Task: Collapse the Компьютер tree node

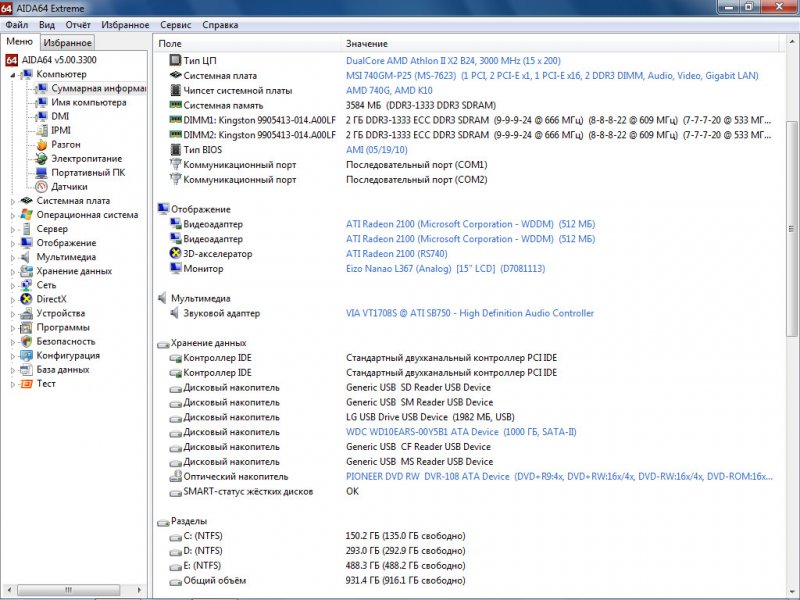Action: point(13,74)
